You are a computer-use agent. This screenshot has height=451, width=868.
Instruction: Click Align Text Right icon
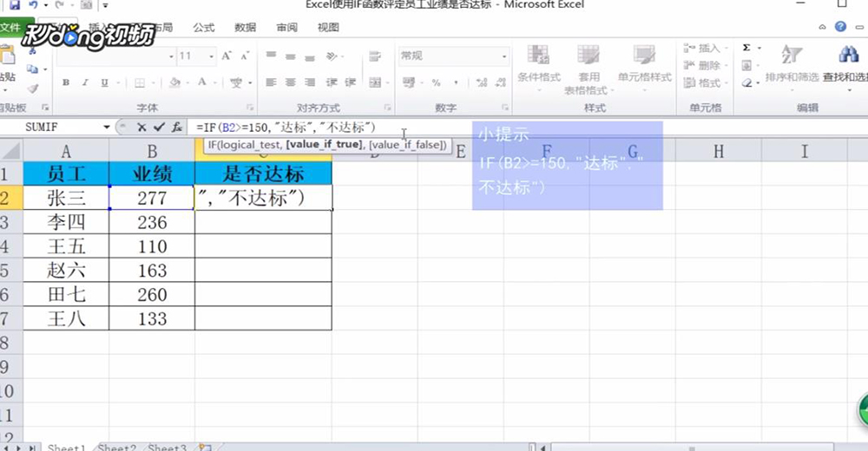[x=310, y=82]
